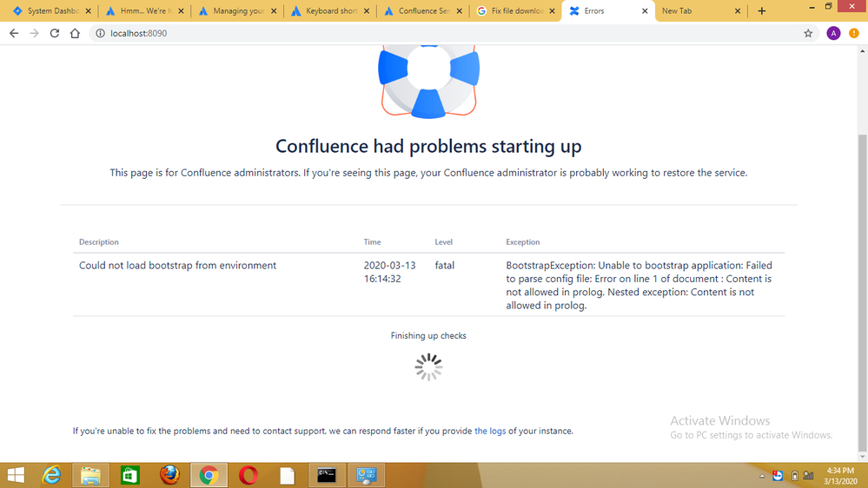Close the Fix file download tab

click(x=552, y=11)
